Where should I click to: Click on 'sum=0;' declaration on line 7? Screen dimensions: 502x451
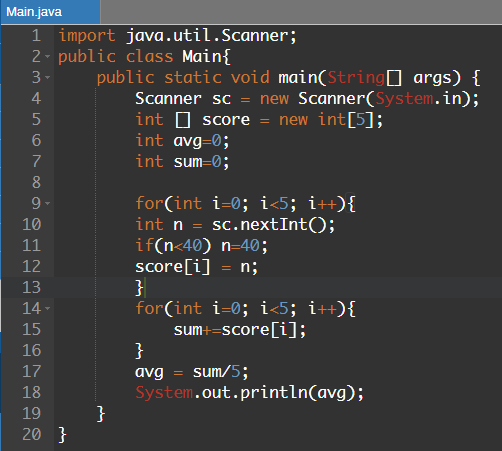click(201, 162)
